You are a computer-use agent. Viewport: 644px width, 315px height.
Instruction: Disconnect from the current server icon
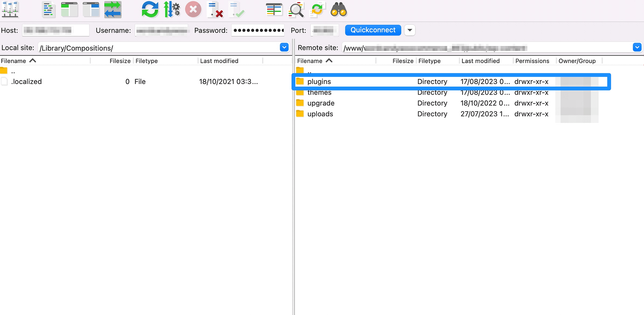point(215,10)
